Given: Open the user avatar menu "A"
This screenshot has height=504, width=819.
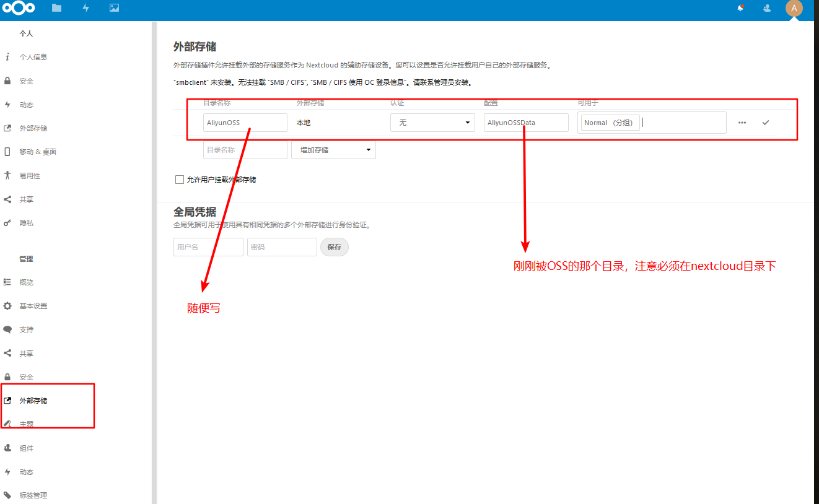Looking at the screenshot, I should 794,9.
